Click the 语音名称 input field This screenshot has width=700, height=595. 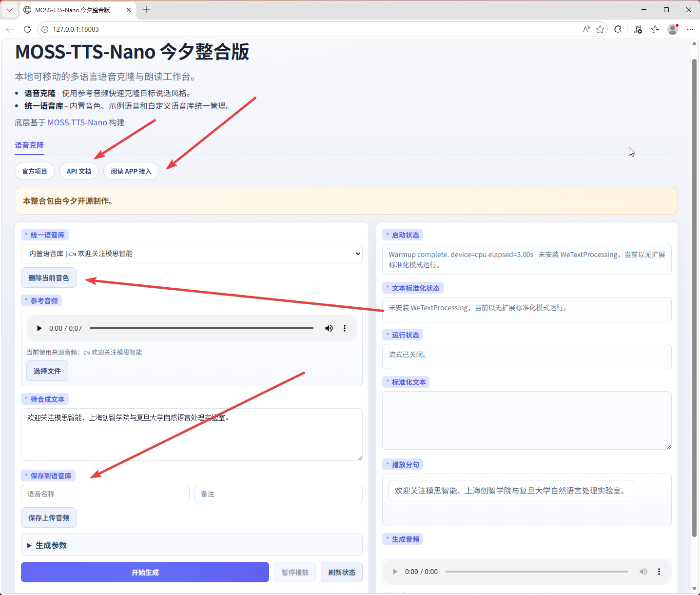click(x=105, y=494)
